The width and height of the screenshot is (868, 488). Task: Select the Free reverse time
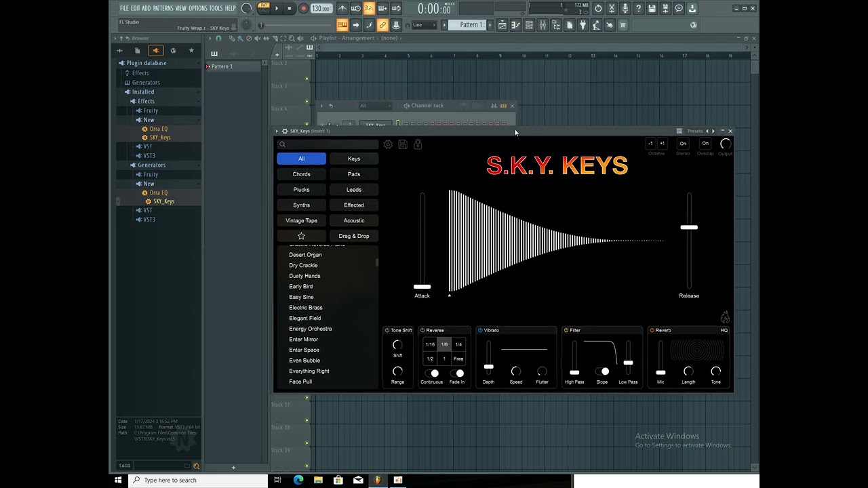point(458,359)
